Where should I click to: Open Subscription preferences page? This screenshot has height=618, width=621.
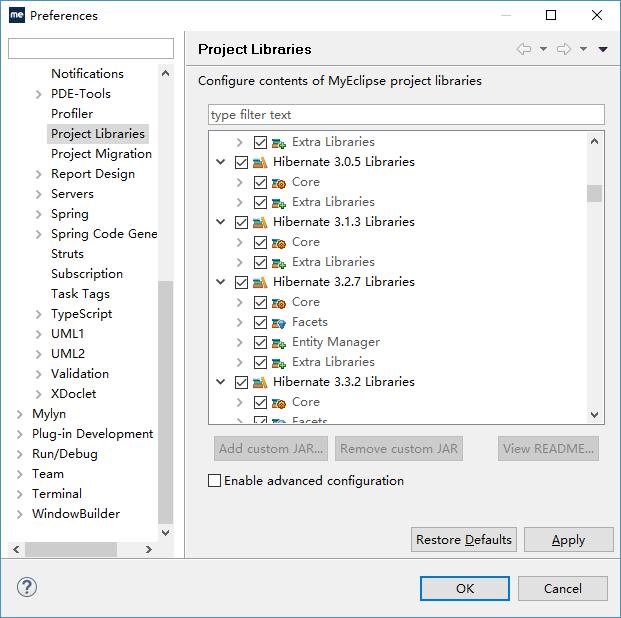[87, 274]
